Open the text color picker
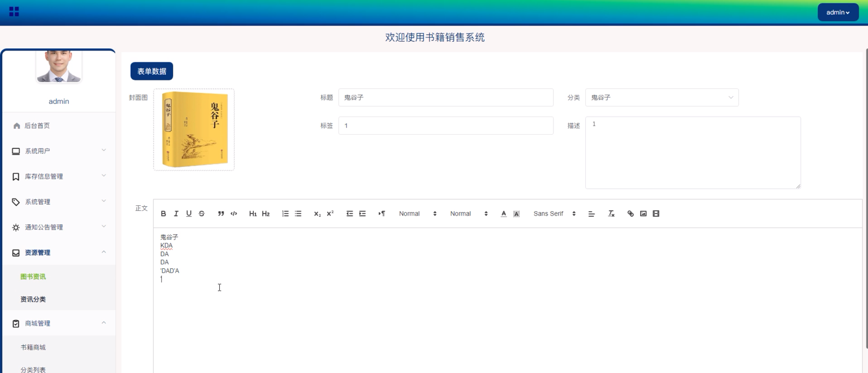This screenshot has height=373, width=868. pos(503,214)
